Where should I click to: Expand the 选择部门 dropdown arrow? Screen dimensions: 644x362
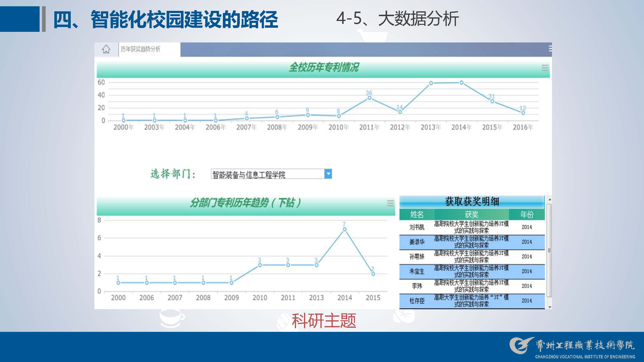(328, 174)
